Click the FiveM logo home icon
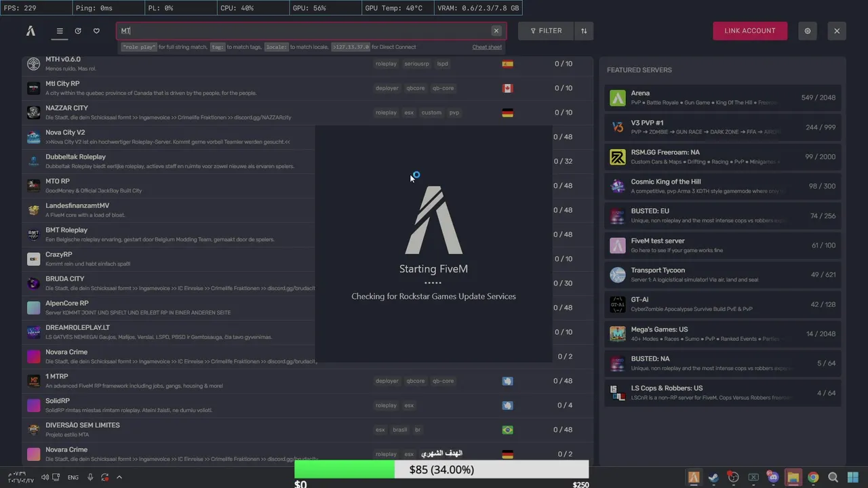Screen dimensions: 868x488 pos(31,30)
